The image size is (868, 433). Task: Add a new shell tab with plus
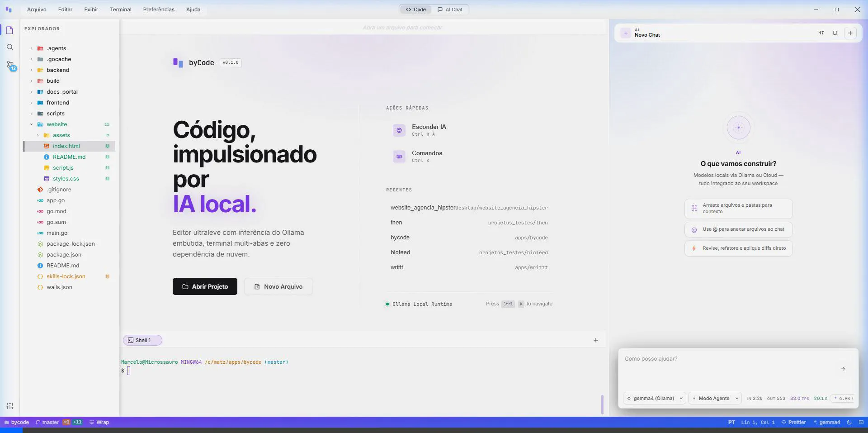[595, 340]
